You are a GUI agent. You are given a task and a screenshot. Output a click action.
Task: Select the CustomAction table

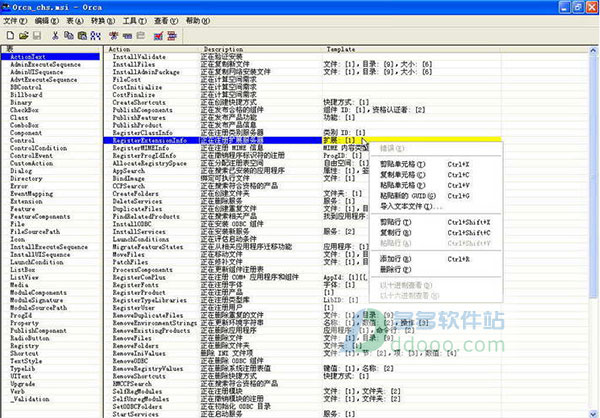[x=31, y=163]
